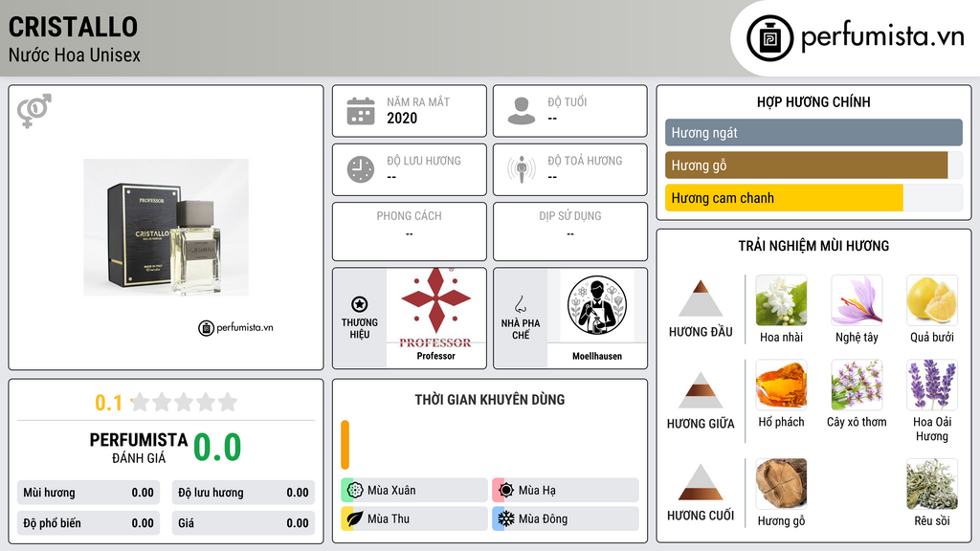Image resolution: width=980 pixels, height=551 pixels.
Task: Click the Phong cách info box
Action: coord(410,231)
